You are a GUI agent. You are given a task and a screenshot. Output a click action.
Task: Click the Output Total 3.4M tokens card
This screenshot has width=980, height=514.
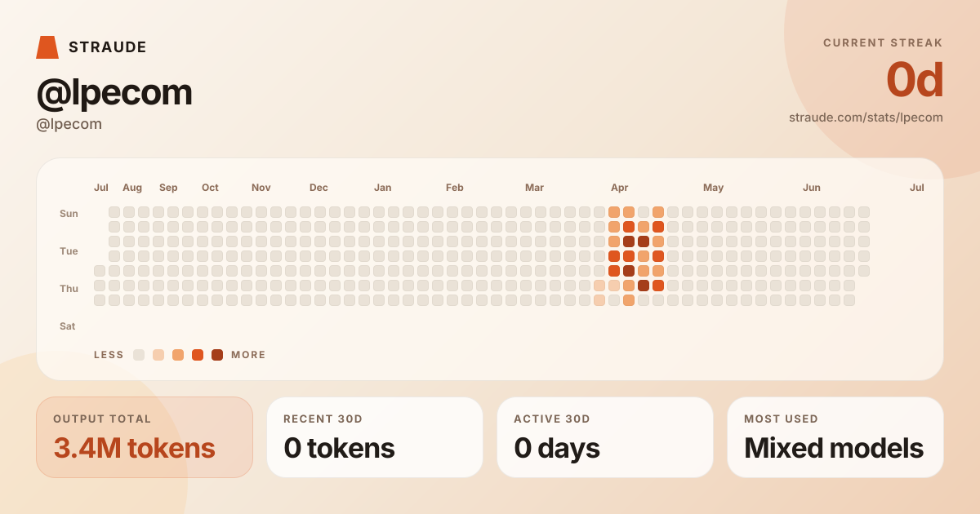(x=145, y=437)
